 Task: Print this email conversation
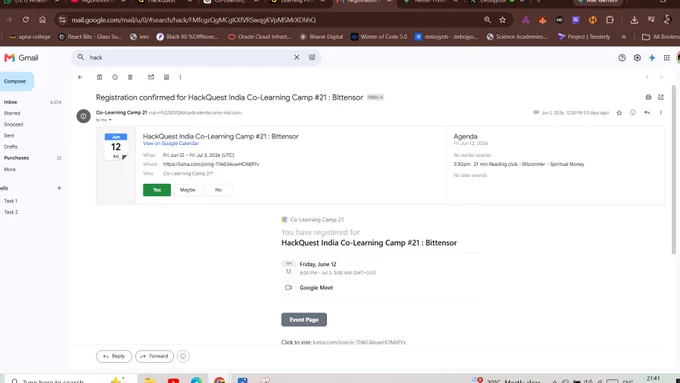[648, 97]
